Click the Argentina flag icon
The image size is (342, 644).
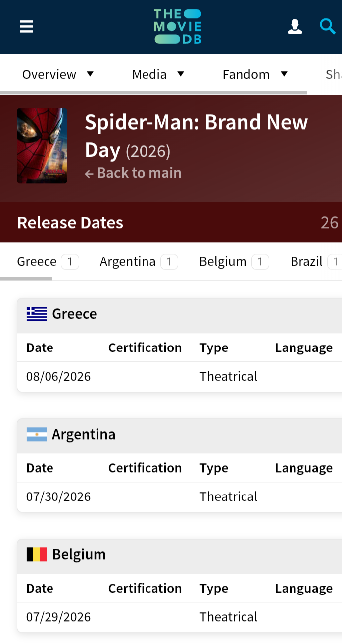pyautogui.click(x=37, y=434)
